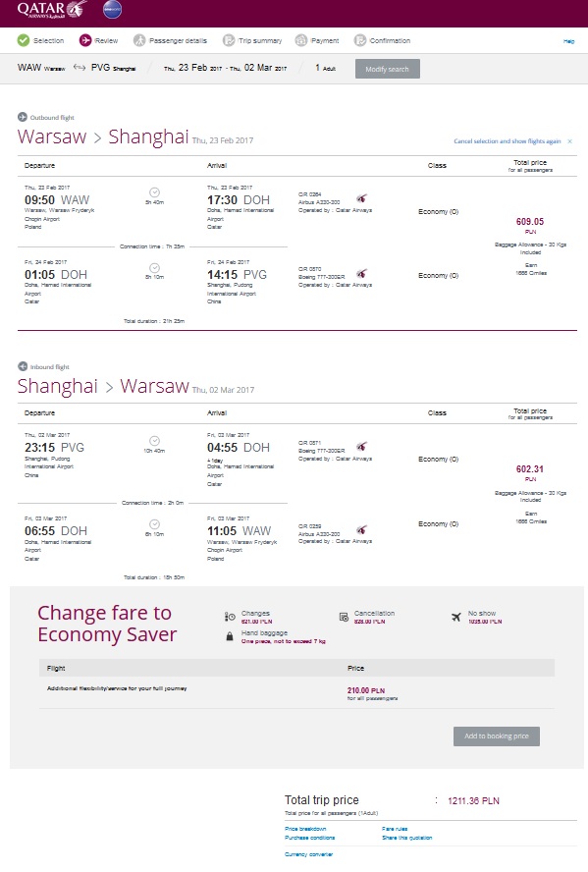588x872 pixels.
Task: Open the Passenger details step icon
Action: (139, 40)
